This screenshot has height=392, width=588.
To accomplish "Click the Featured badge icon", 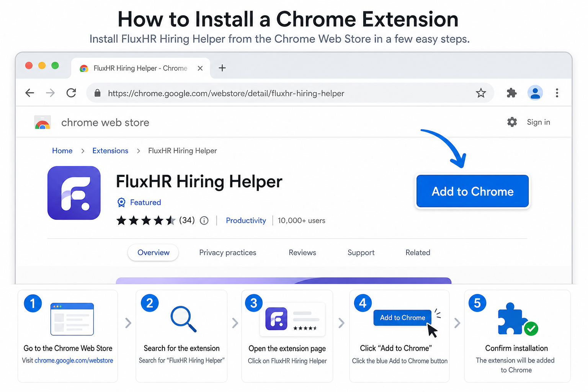I will (121, 203).
